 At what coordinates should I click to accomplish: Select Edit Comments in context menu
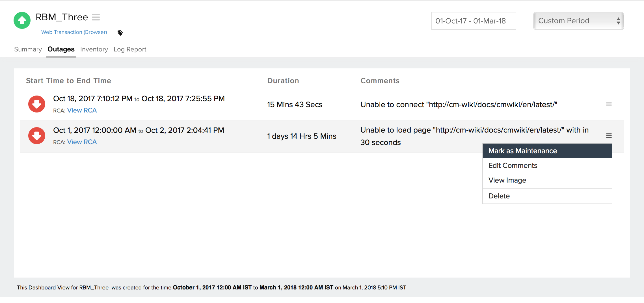513,166
